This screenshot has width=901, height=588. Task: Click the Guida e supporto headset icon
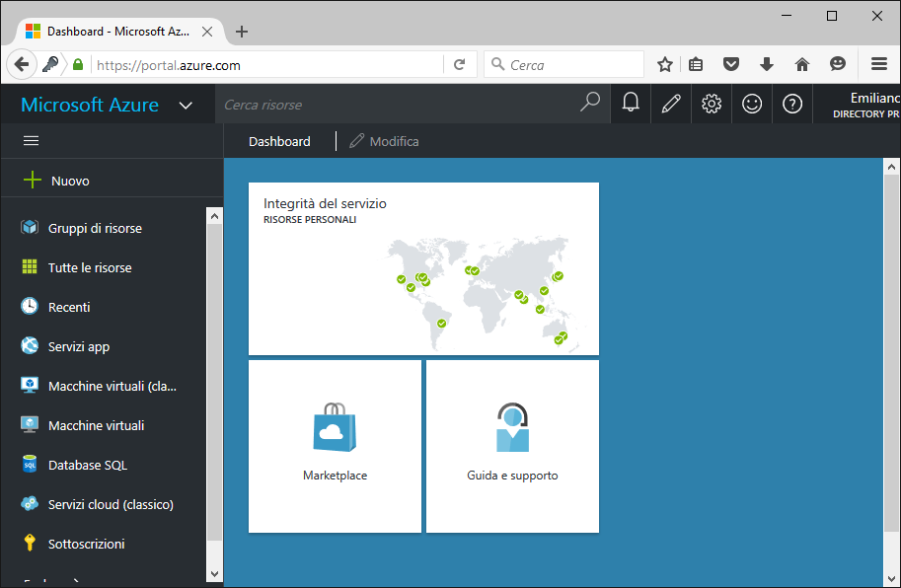click(x=512, y=426)
